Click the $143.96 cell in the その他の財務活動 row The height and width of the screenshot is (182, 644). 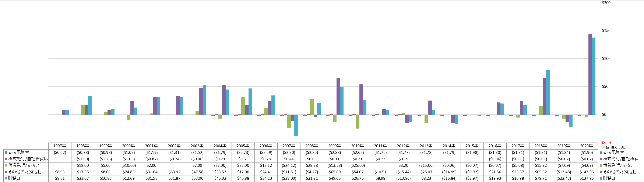(587, 172)
